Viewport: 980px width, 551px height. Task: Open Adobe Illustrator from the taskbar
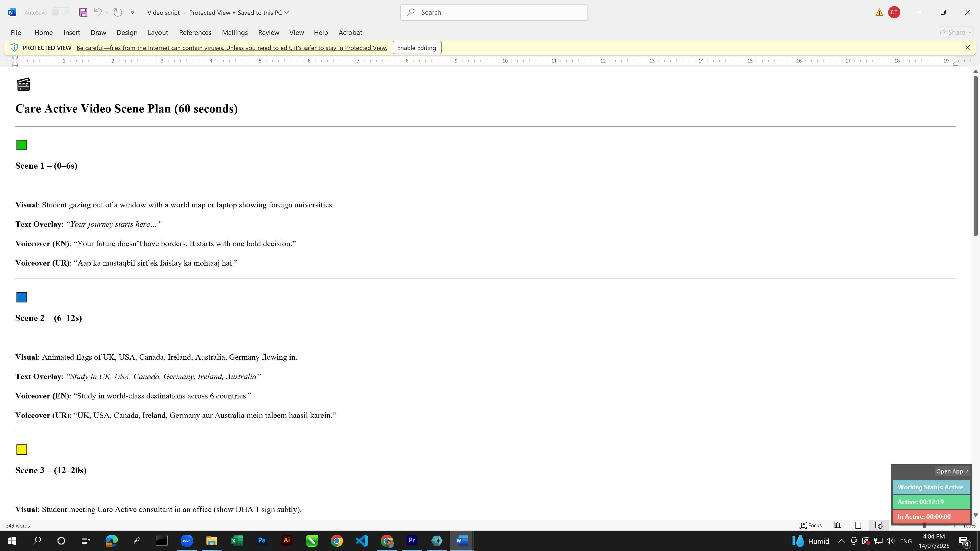(x=287, y=541)
